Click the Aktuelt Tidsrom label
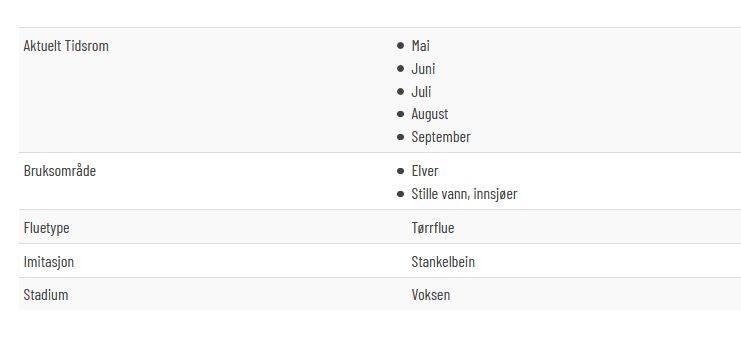 point(66,46)
